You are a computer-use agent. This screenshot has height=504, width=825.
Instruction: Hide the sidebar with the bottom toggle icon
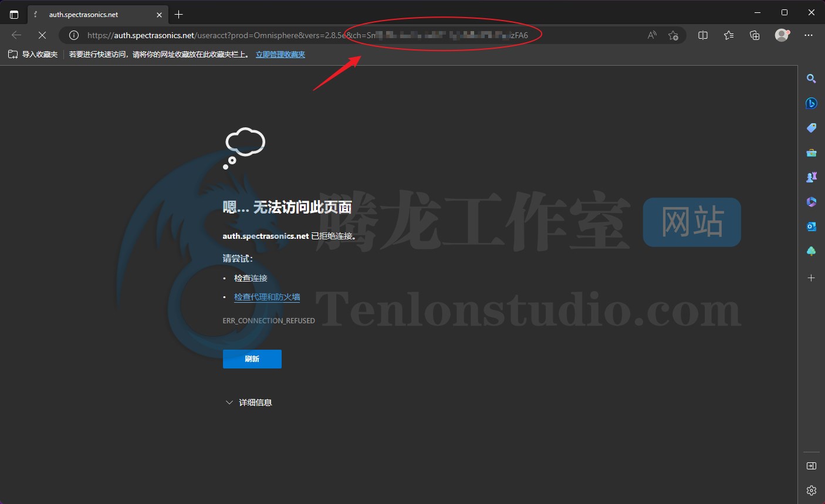812,466
